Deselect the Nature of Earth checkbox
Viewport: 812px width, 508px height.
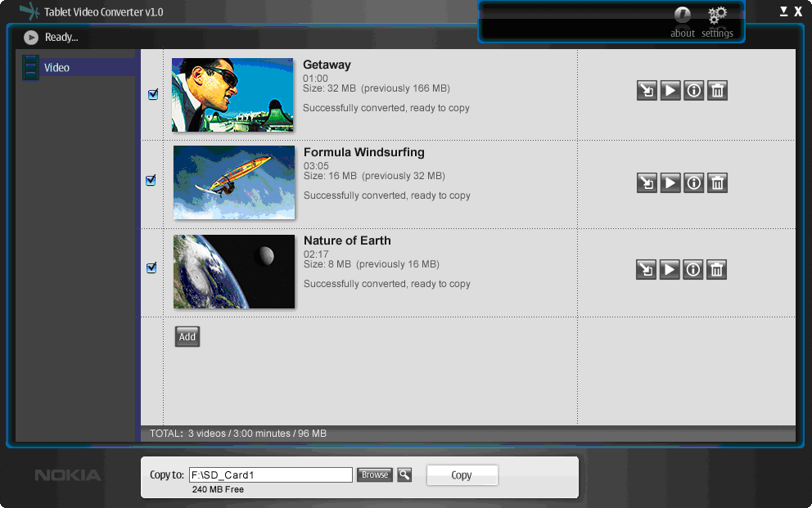click(x=151, y=268)
